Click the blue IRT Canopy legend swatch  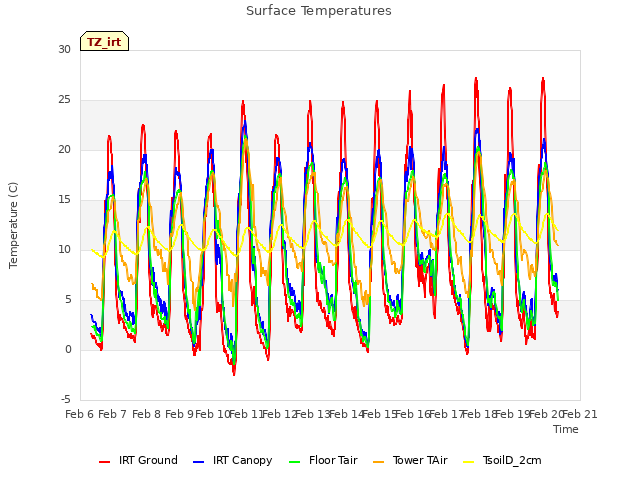(198, 462)
